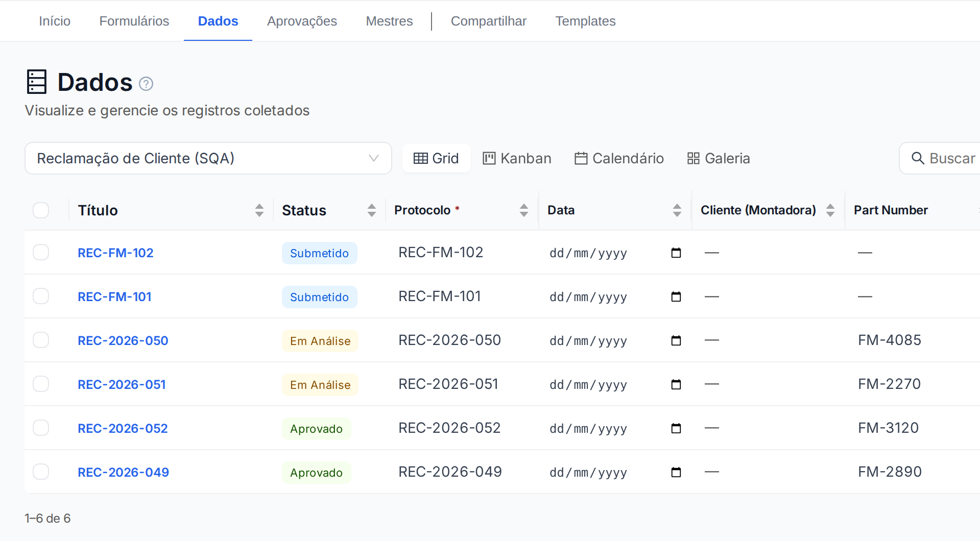The width and height of the screenshot is (980, 541).
Task: Click part number FM-3120 cell
Action: pyautogui.click(x=888, y=428)
